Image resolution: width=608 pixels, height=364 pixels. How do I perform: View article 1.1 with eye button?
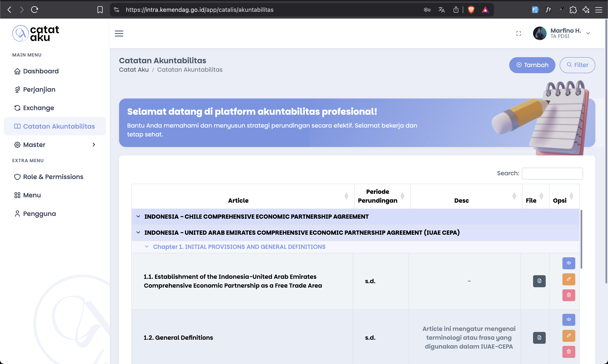tap(569, 263)
